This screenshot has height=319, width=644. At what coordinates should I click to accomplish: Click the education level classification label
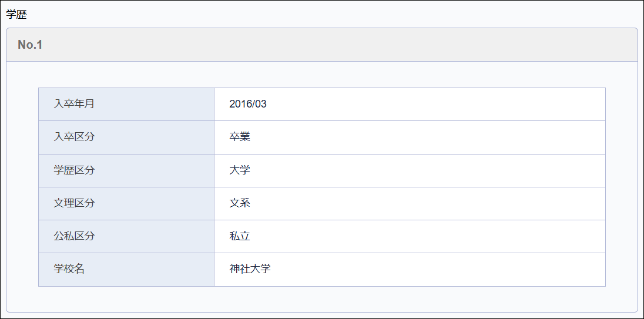[74, 170]
